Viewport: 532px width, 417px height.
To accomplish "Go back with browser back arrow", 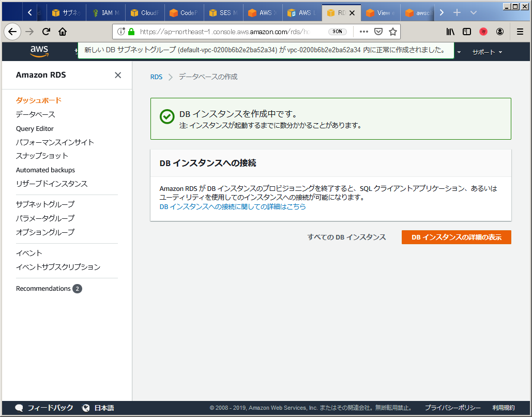I will click(x=12, y=32).
